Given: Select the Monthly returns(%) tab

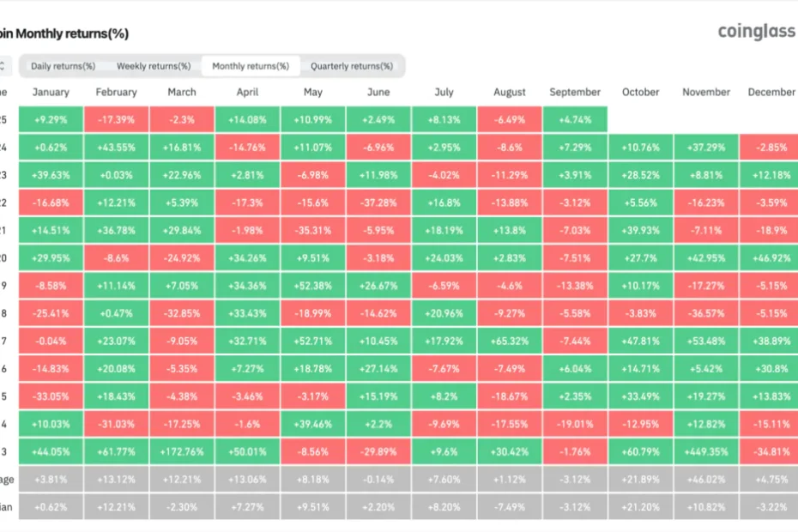Looking at the screenshot, I should (x=251, y=66).
